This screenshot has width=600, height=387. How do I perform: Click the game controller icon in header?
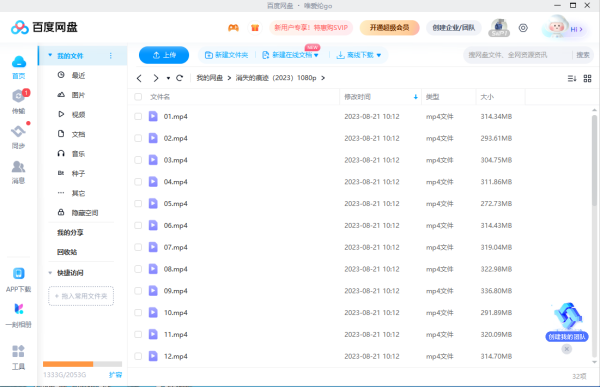[x=233, y=28]
